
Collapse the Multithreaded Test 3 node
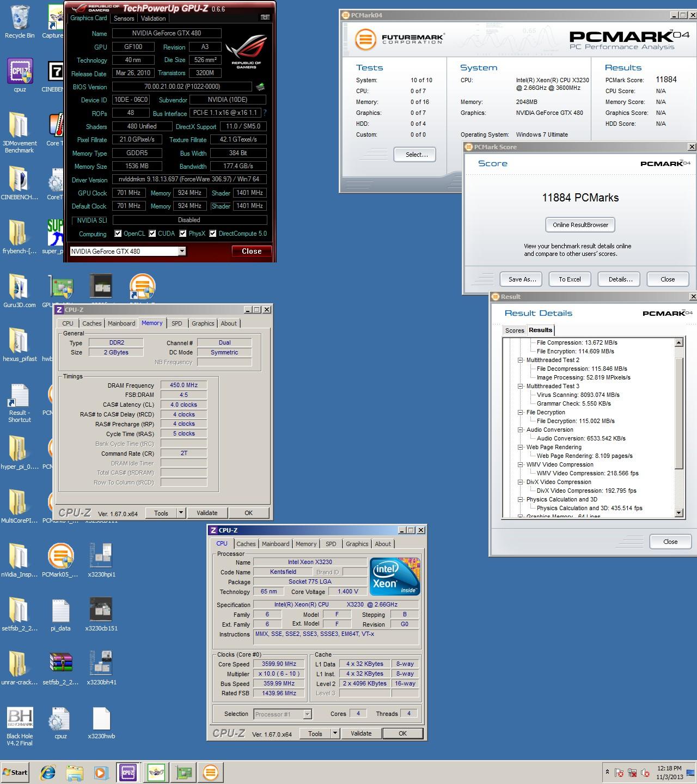tap(521, 386)
